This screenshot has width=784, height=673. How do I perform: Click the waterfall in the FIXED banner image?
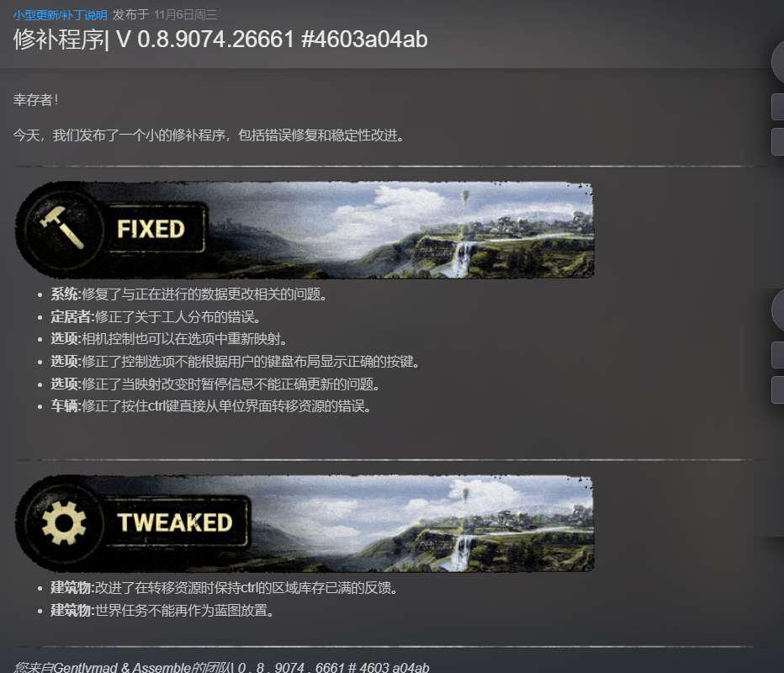[464, 259]
